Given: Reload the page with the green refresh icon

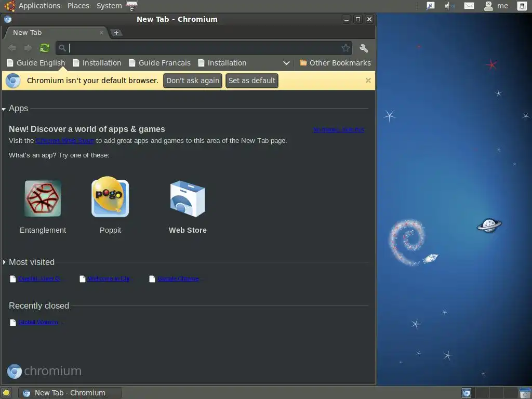Looking at the screenshot, I should coord(45,48).
